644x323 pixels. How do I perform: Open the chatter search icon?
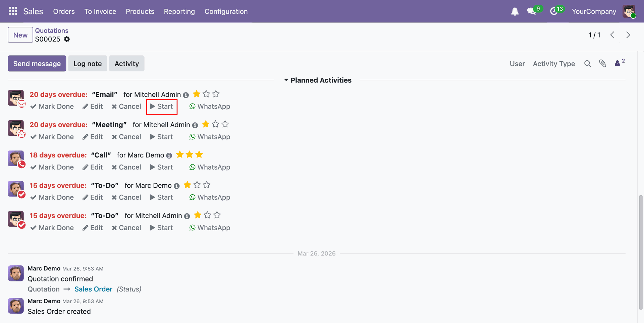(x=587, y=64)
